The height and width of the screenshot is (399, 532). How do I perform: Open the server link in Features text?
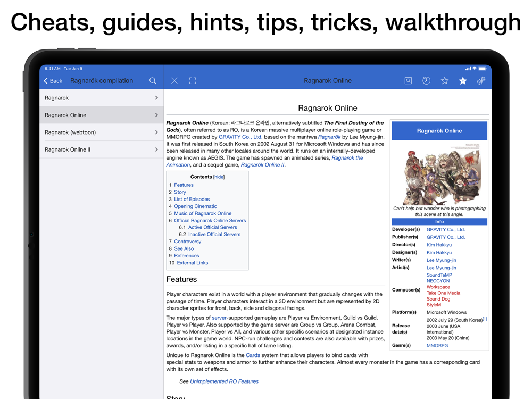pos(219,318)
